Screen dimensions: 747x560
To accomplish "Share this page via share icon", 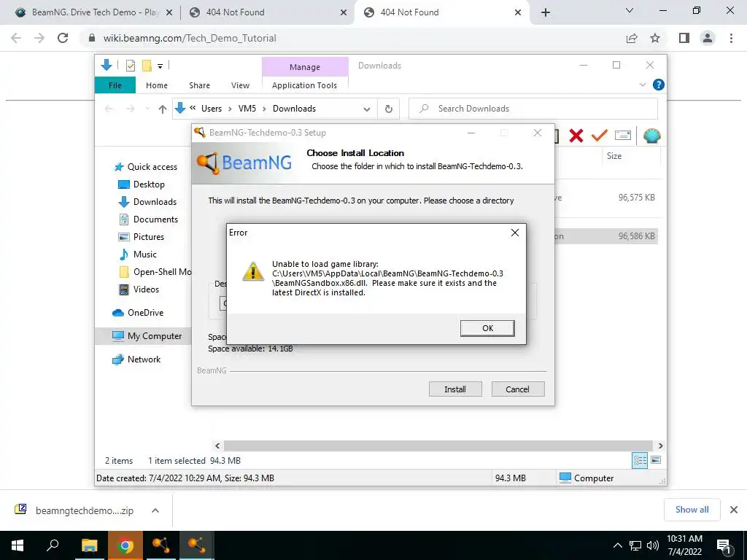I will [x=632, y=38].
